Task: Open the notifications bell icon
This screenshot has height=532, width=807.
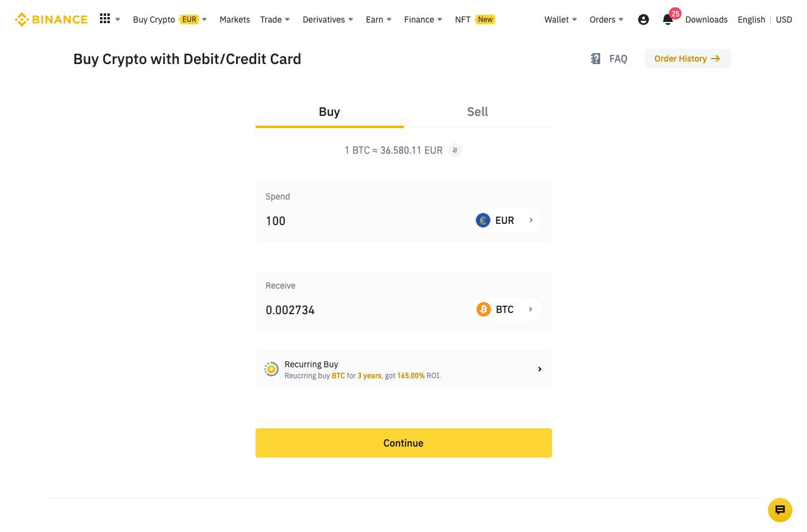Action: point(668,20)
